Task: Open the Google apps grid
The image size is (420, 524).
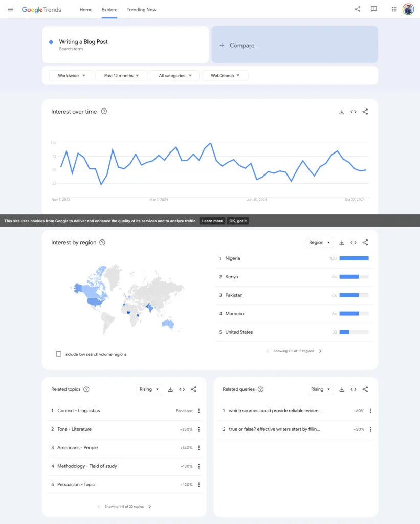Action: (x=393, y=9)
